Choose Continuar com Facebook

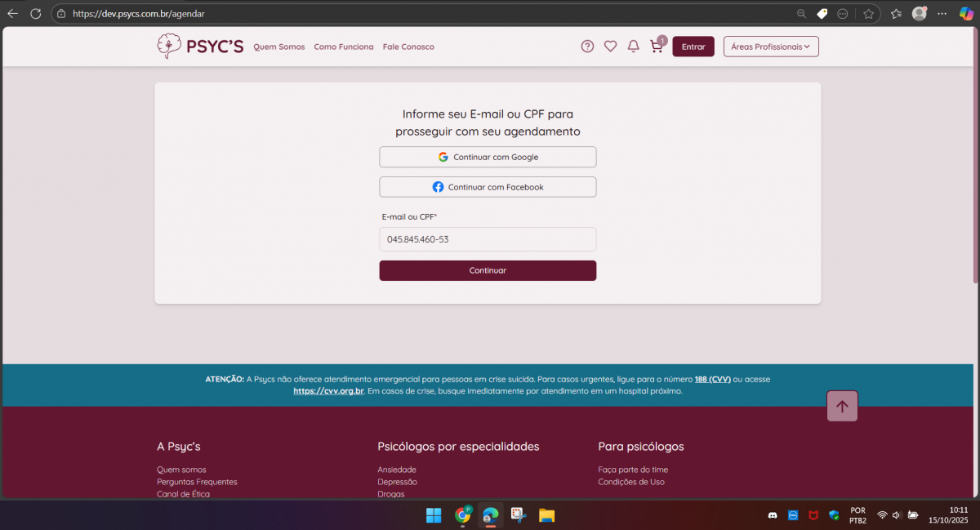[488, 187]
